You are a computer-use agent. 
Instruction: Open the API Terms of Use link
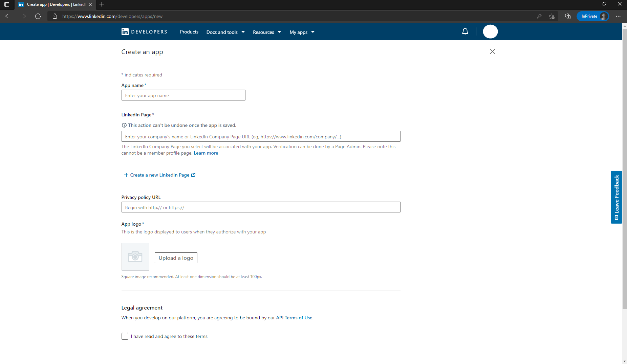click(294, 317)
